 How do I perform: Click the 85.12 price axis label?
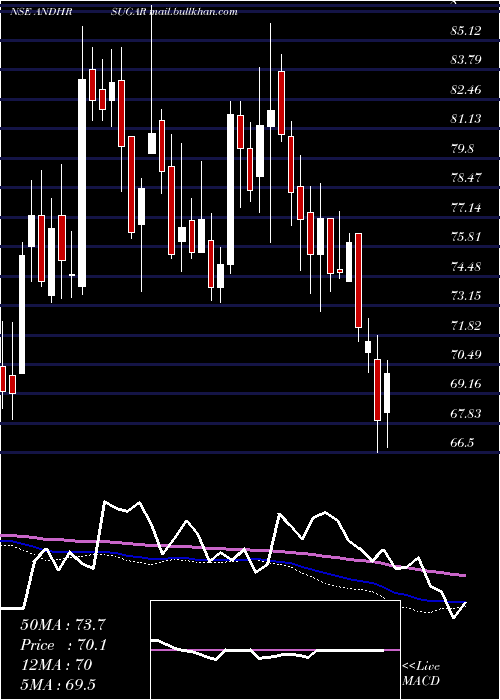(467, 31)
